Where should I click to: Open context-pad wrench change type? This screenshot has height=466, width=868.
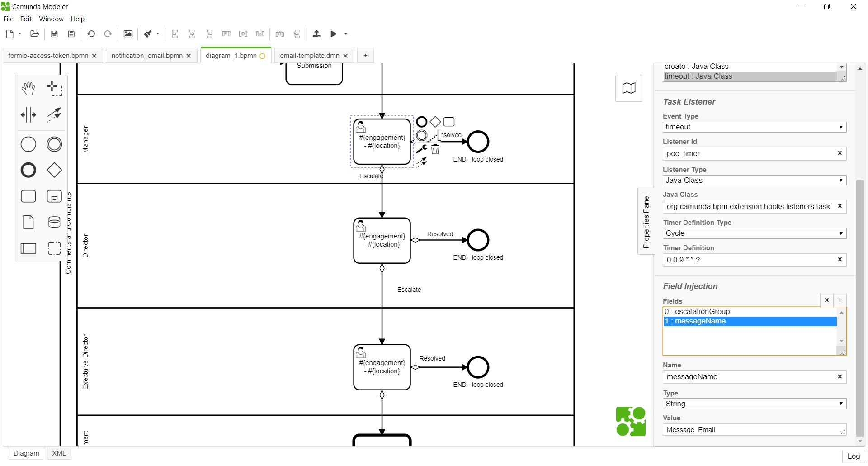point(421,149)
